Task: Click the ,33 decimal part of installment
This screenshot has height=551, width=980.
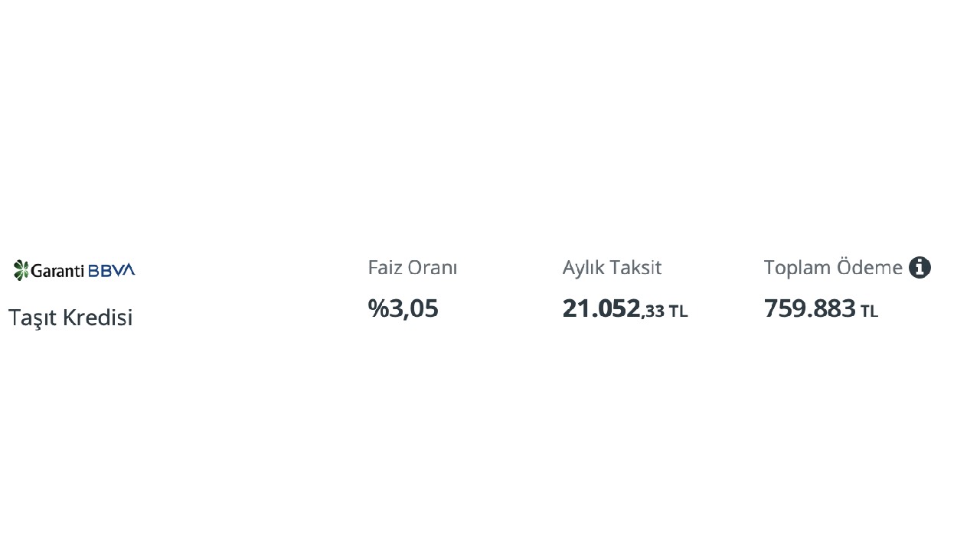Action: pos(653,311)
